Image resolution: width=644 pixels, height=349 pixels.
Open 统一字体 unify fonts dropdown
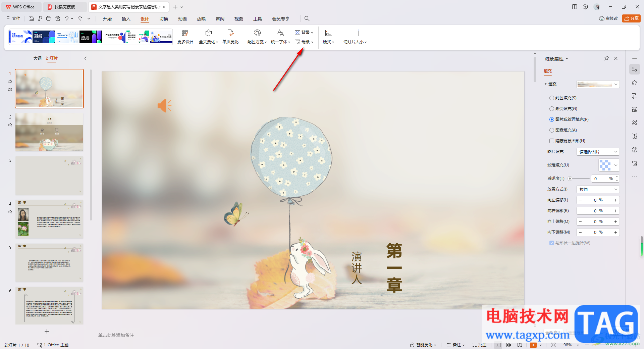click(x=280, y=37)
